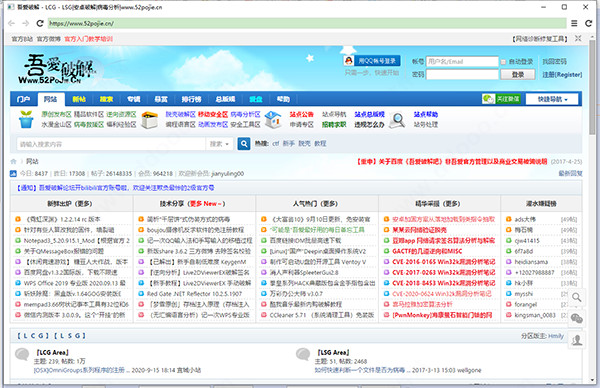Click the LCG Area speech bubble icon
Viewport: 600px width, 388px height.
[x=22, y=354]
